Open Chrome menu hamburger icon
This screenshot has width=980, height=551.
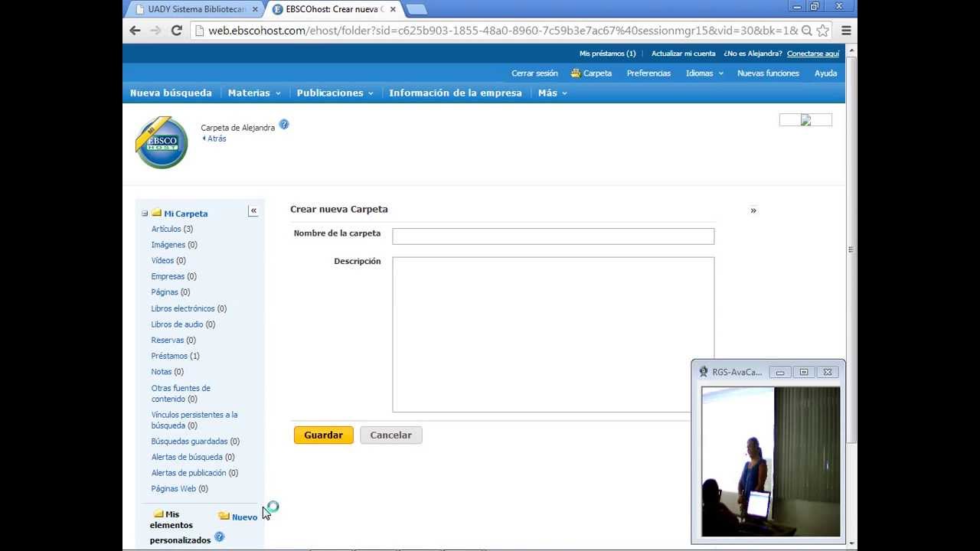pos(846,31)
